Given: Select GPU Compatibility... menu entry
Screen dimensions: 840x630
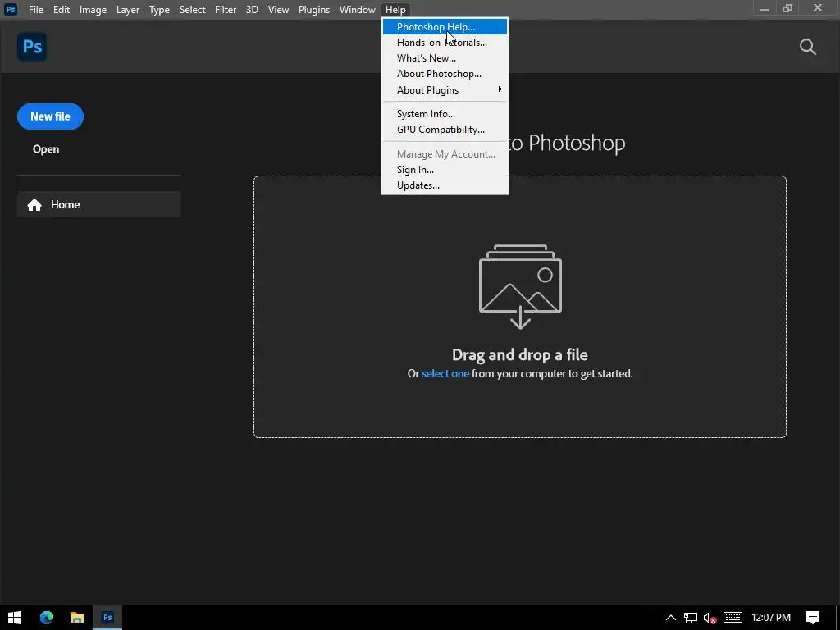Looking at the screenshot, I should pyautogui.click(x=445, y=129).
